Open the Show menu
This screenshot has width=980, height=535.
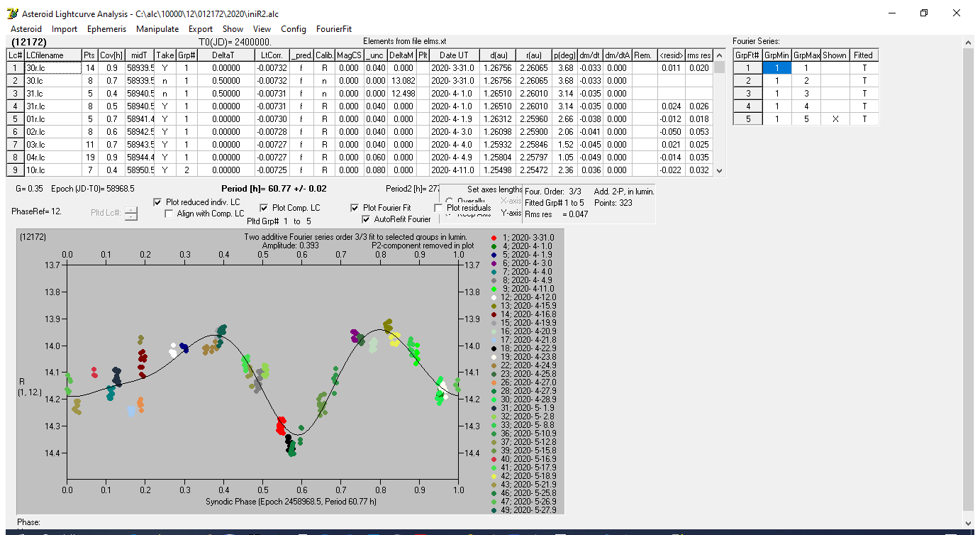(x=233, y=29)
